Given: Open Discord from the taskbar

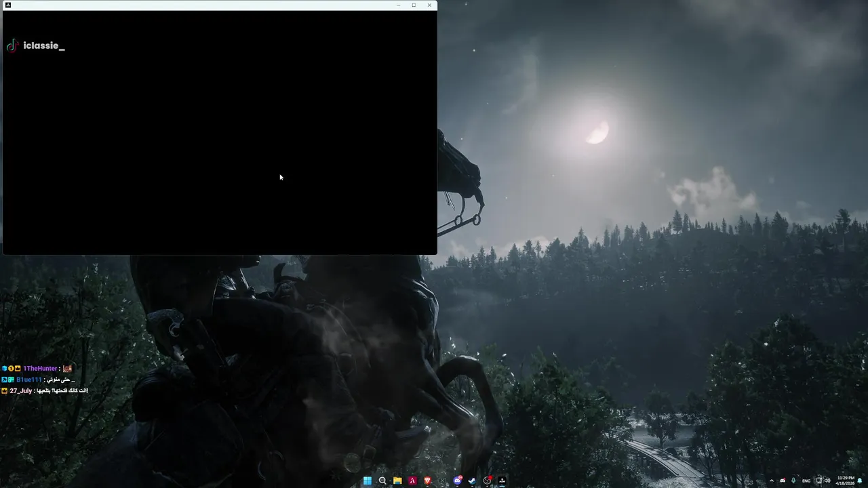Looking at the screenshot, I should point(458,481).
